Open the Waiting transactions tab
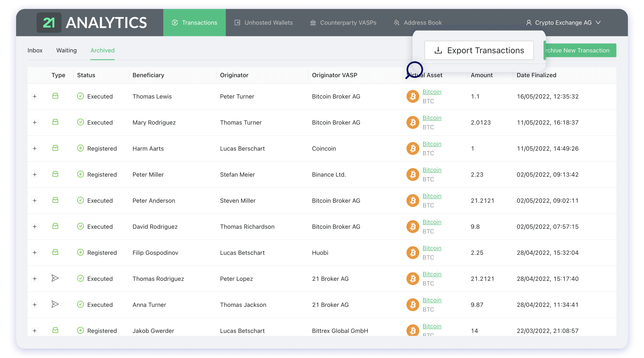The width and height of the screenshot is (644, 358). pos(66,50)
